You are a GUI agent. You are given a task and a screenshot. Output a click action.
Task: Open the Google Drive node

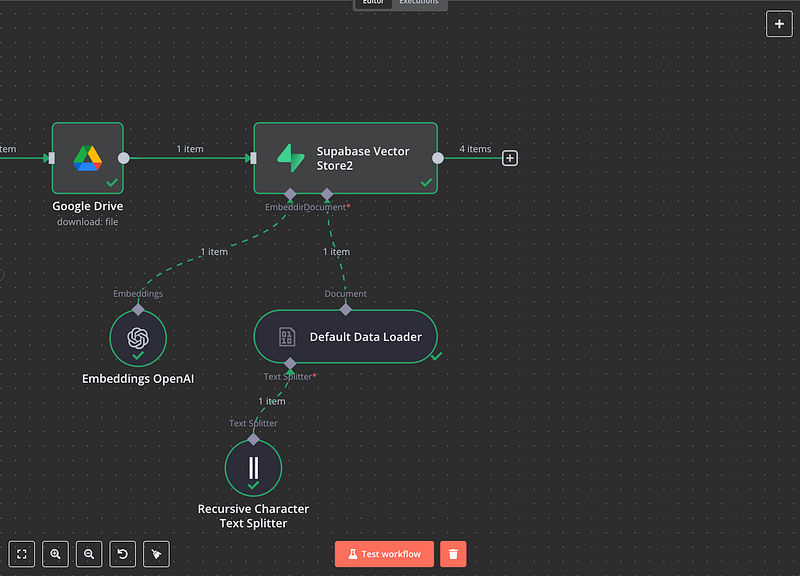click(x=88, y=158)
